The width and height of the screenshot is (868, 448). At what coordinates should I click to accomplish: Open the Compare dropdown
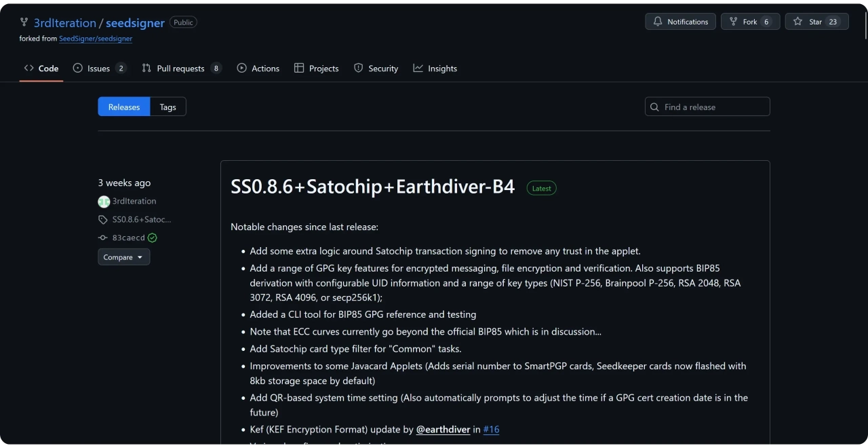click(123, 257)
